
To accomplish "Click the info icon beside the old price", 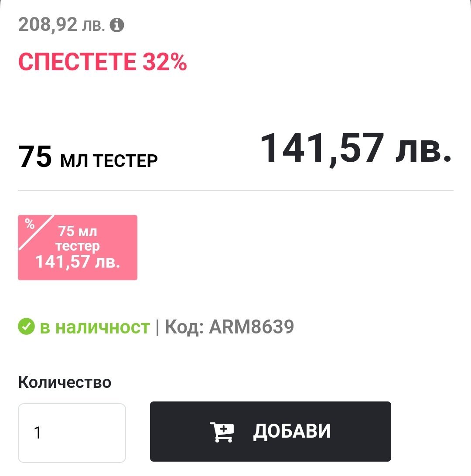I will pyautogui.click(x=116, y=25).
